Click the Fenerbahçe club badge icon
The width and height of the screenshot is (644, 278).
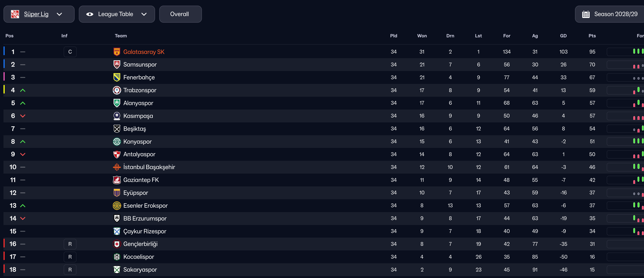point(117,77)
